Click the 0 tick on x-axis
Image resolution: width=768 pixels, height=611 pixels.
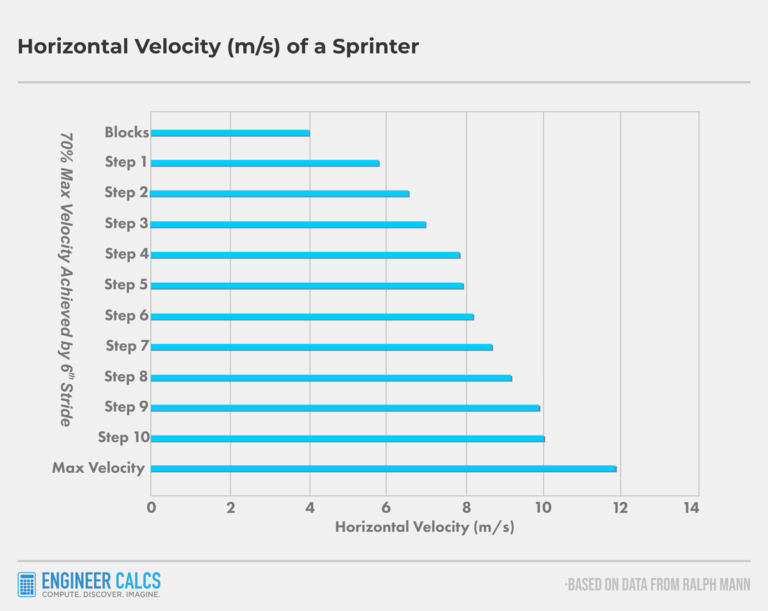(151, 507)
